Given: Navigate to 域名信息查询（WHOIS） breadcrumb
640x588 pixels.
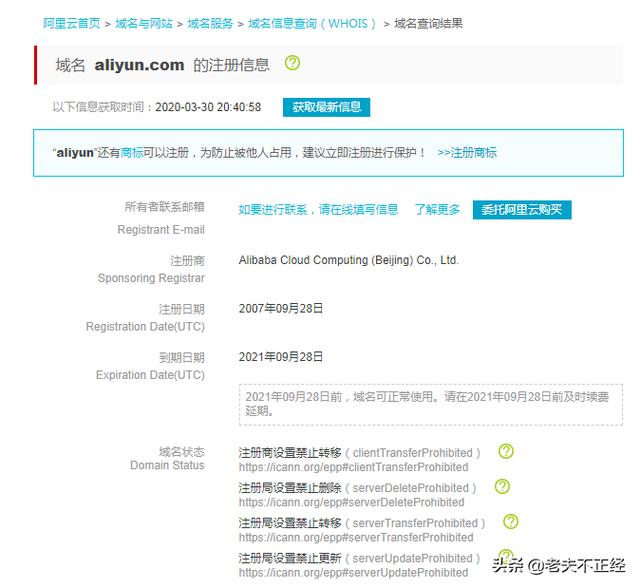Looking at the screenshot, I should coord(312,24).
